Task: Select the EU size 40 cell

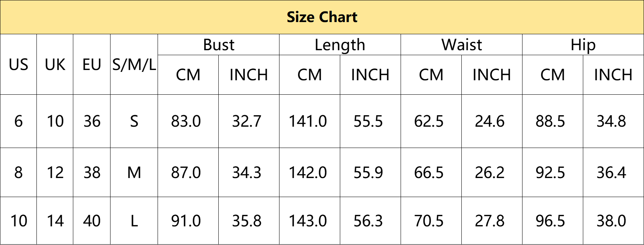Action: 92,221
